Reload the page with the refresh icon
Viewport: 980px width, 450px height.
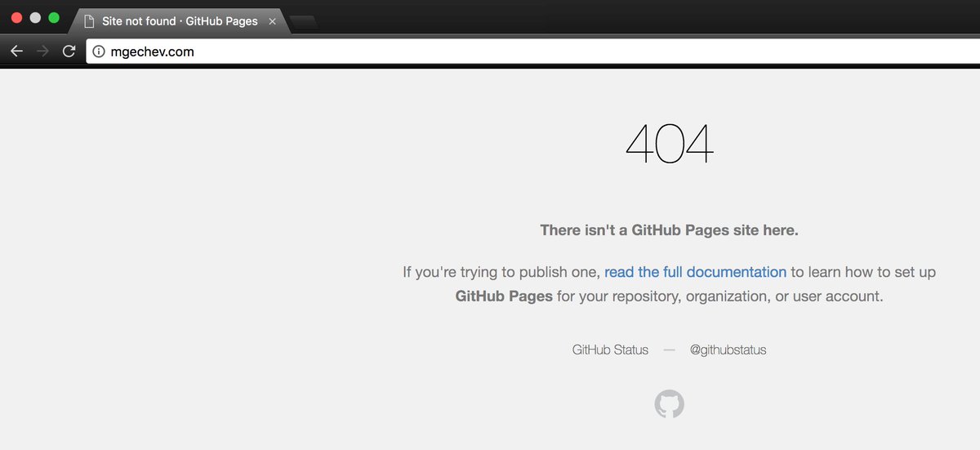pos(69,51)
